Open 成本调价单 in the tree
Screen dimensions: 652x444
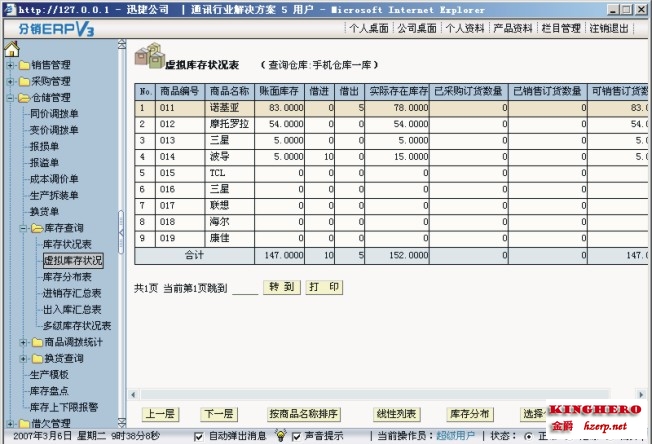coord(54,179)
